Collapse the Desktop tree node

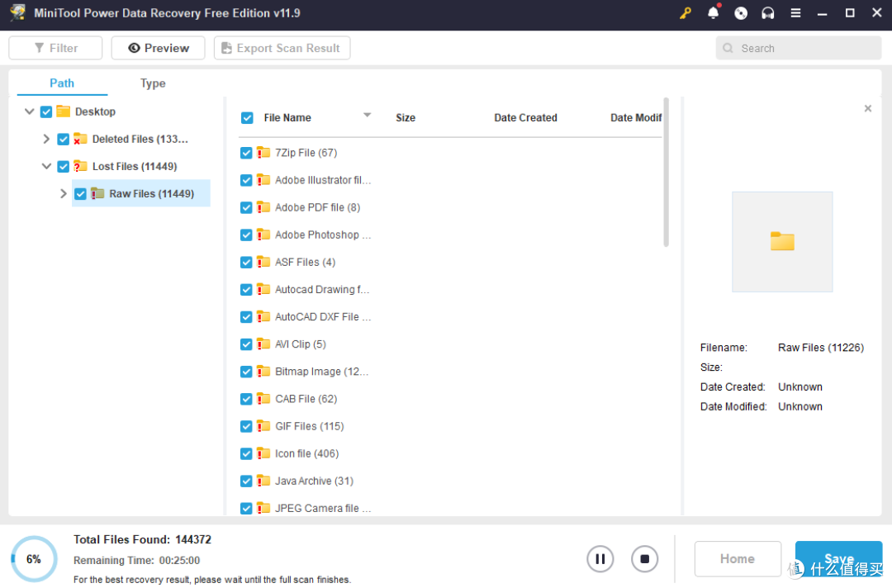point(30,111)
